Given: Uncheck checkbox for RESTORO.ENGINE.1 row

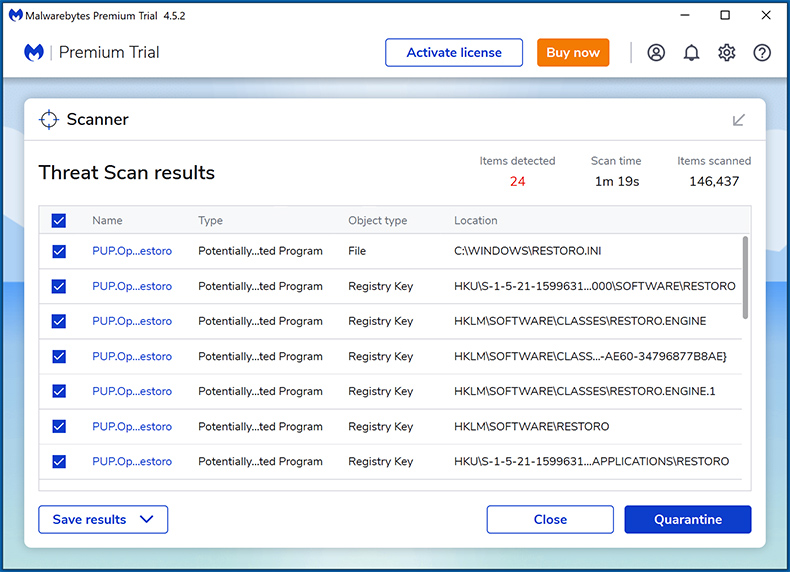Looking at the screenshot, I should [59, 391].
